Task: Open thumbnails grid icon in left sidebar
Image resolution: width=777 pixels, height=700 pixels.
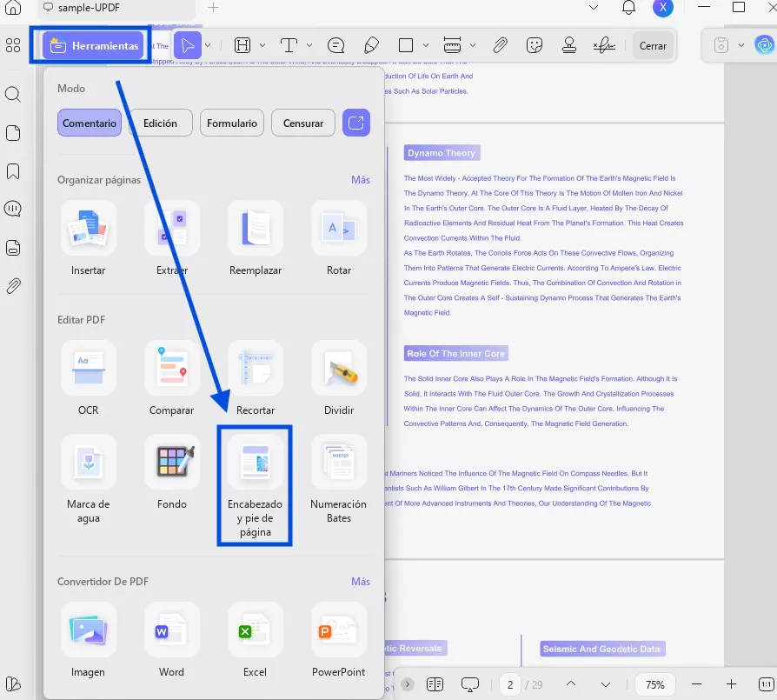Action: pyautogui.click(x=13, y=45)
